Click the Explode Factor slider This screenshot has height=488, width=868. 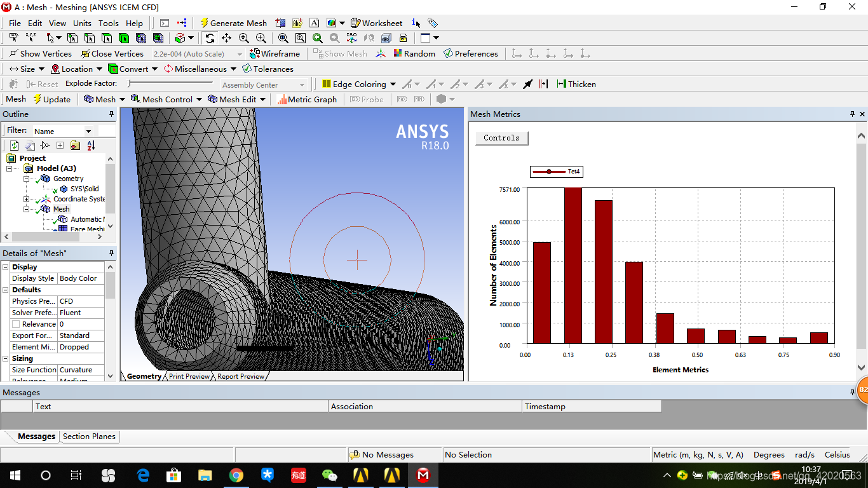[170, 83]
